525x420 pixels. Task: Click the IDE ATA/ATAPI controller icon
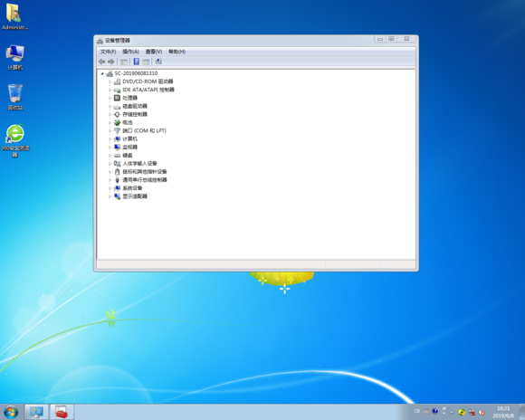point(117,91)
